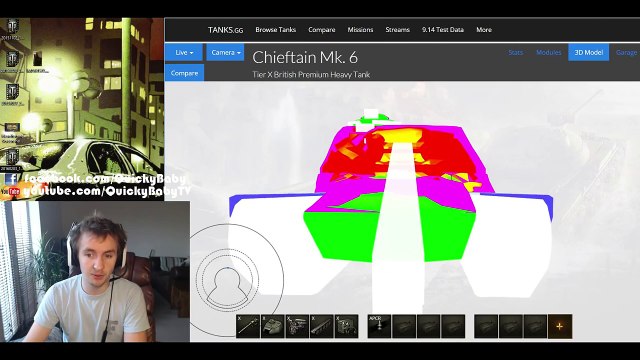Click the TANKS.GG site logo

point(225,30)
